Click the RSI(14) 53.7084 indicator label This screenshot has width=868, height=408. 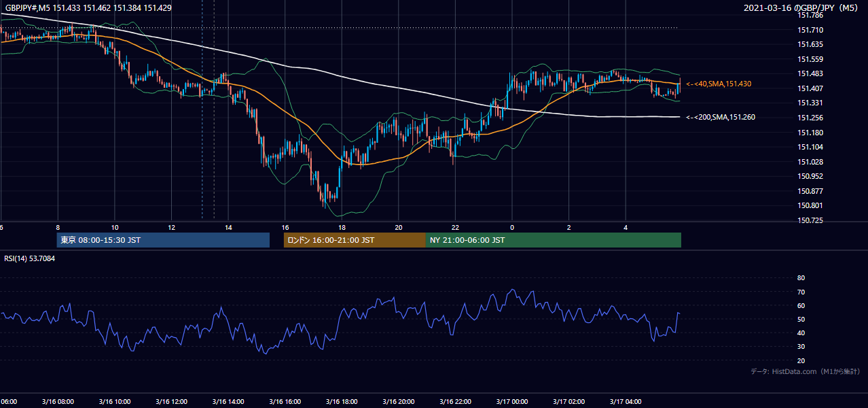click(30, 258)
